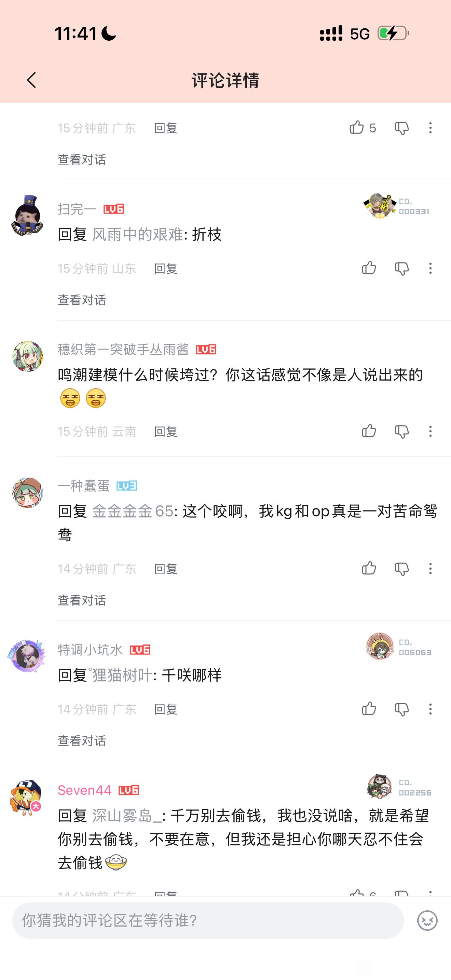Open 扫完一's profile avatar
The width and height of the screenshot is (451, 980).
coord(27,216)
